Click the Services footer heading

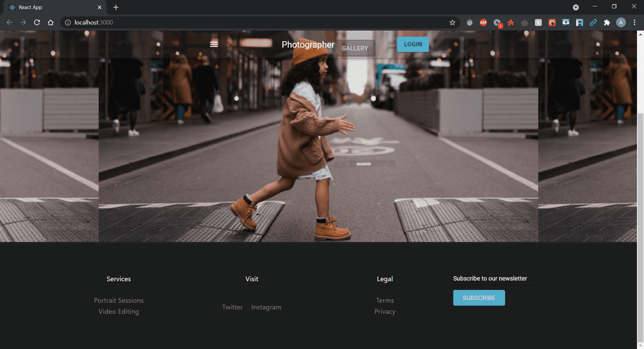click(x=119, y=279)
